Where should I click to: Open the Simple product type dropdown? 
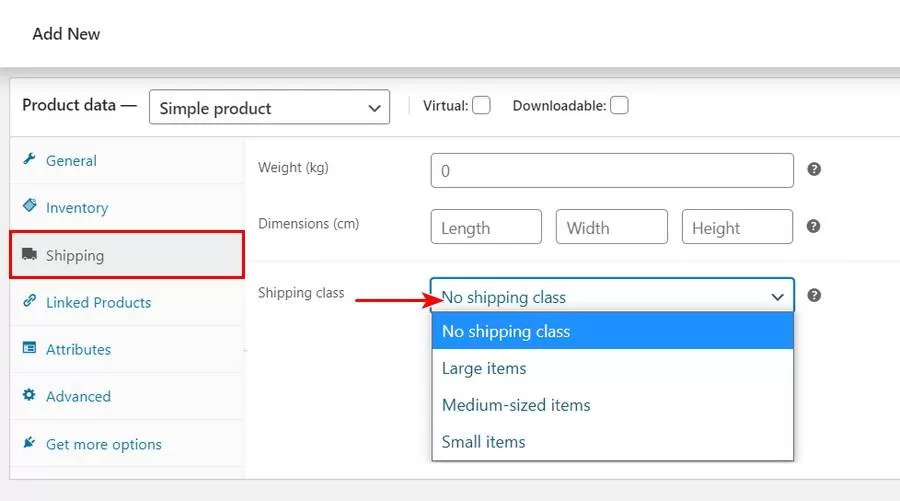point(269,108)
